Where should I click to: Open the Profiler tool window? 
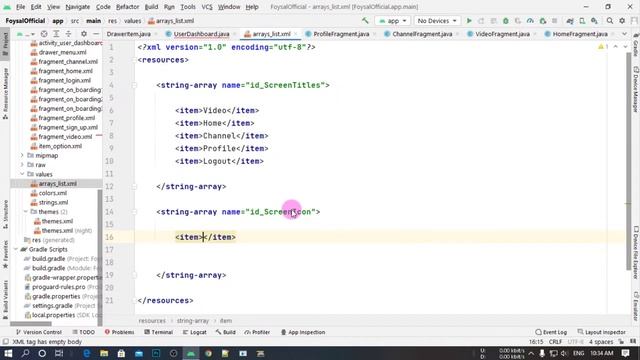[257, 332]
